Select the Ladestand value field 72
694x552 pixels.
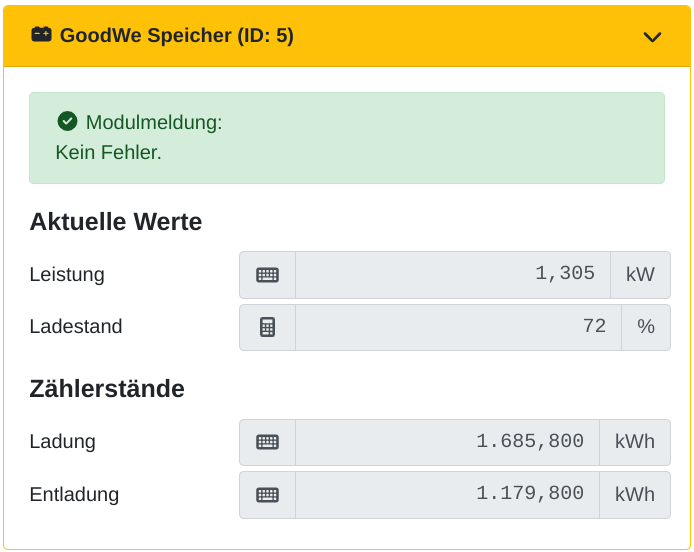click(458, 327)
